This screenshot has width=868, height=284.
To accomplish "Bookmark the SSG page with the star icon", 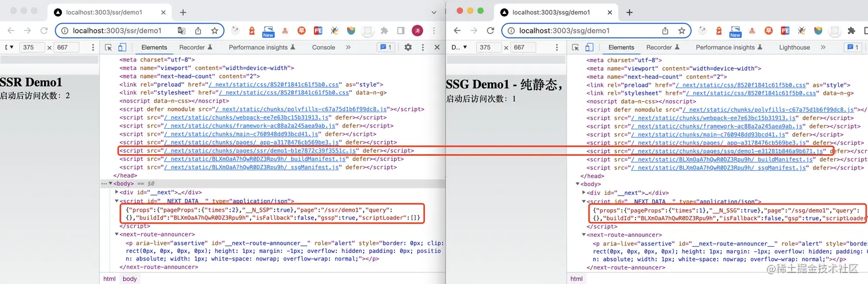I will click(x=681, y=30).
